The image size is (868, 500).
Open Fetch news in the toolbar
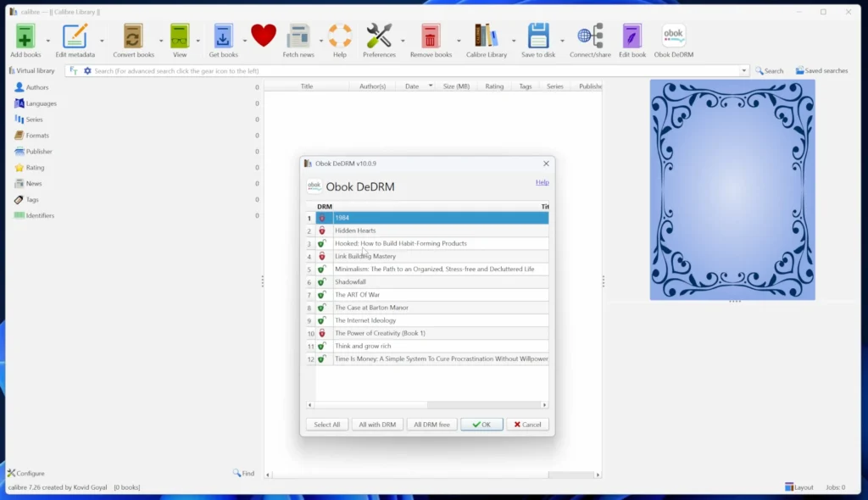tap(298, 36)
